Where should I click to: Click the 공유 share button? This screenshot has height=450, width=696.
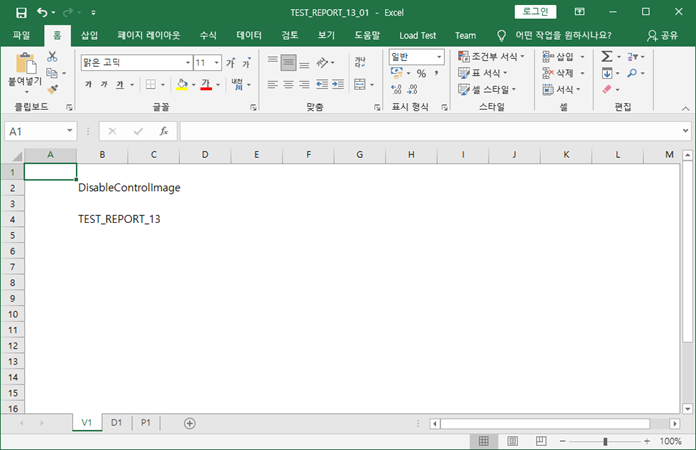pos(662,35)
